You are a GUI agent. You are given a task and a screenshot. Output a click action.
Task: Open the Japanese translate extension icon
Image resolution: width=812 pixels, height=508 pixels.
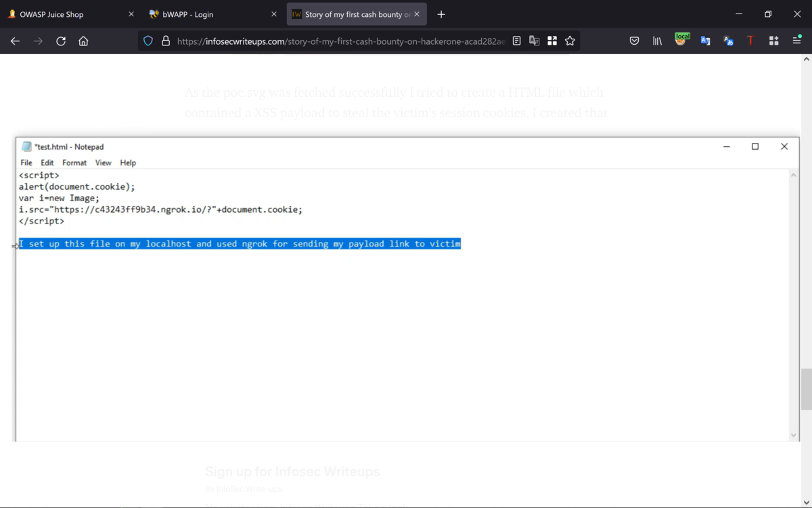click(728, 41)
